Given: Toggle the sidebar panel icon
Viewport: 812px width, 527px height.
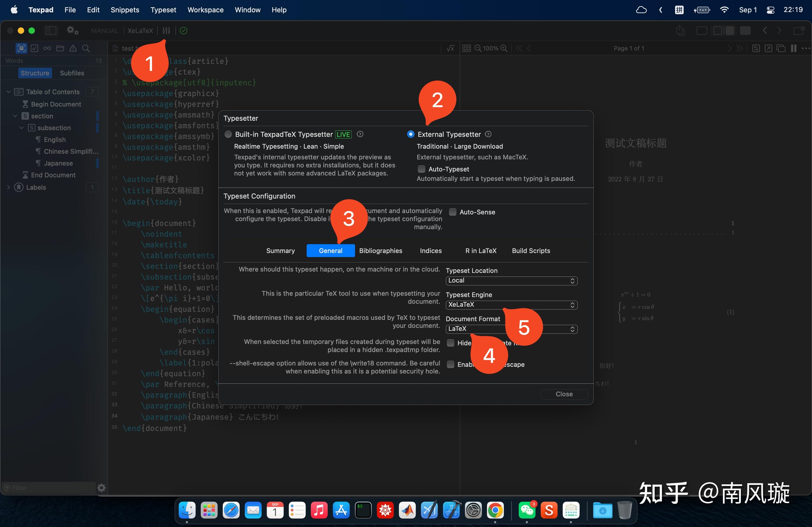Looking at the screenshot, I should pyautogui.click(x=51, y=31).
